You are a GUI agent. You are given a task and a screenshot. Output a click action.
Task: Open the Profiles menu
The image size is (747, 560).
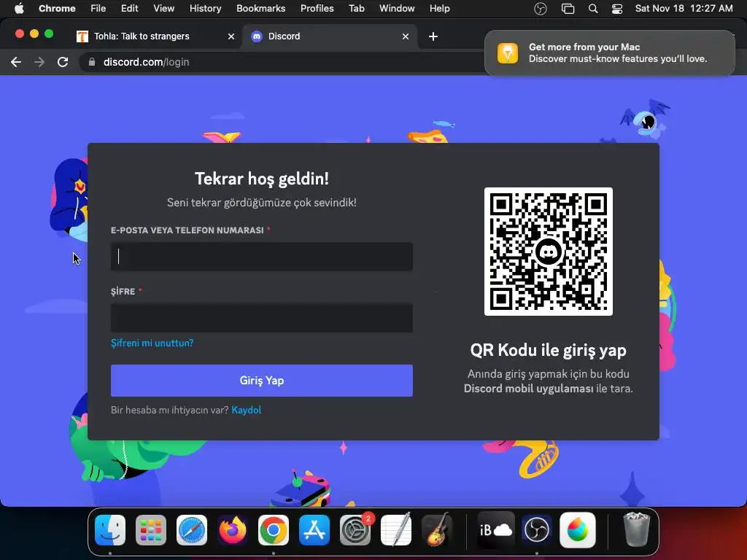[317, 8]
